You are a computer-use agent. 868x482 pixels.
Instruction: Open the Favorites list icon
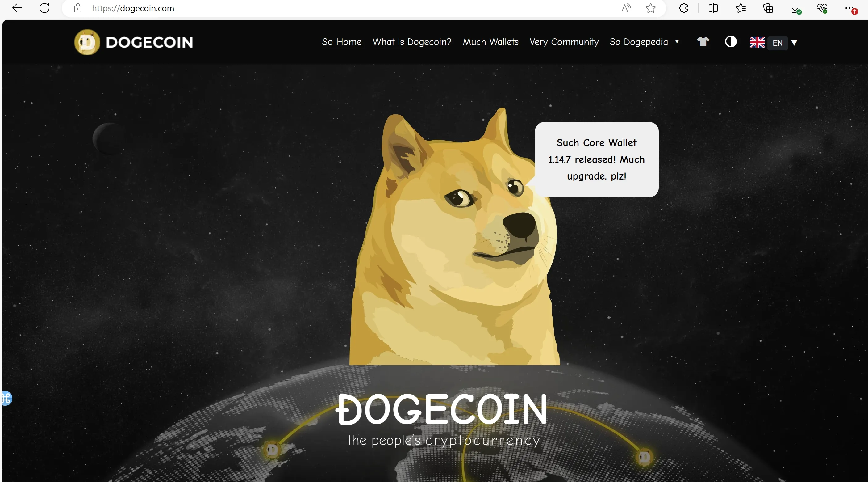point(741,8)
